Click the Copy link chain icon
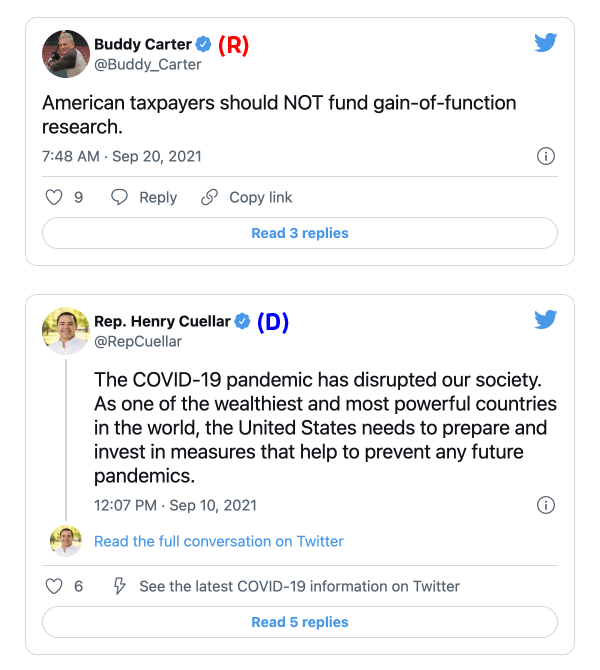 point(210,197)
